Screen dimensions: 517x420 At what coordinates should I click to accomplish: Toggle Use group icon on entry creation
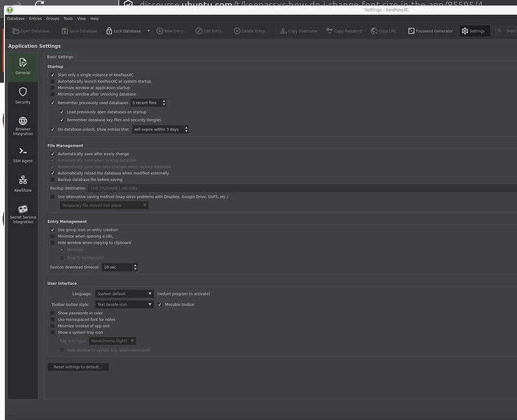pyautogui.click(x=52, y=230)
